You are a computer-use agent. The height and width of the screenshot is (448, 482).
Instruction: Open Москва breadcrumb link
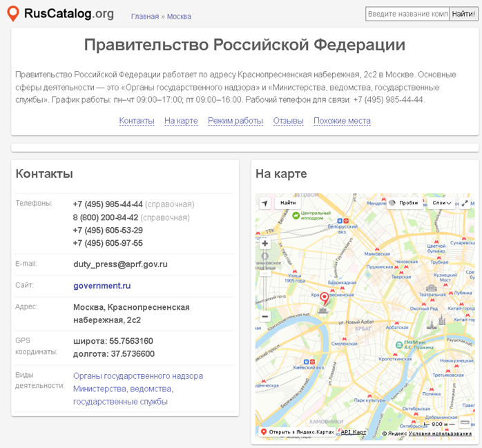179,17
